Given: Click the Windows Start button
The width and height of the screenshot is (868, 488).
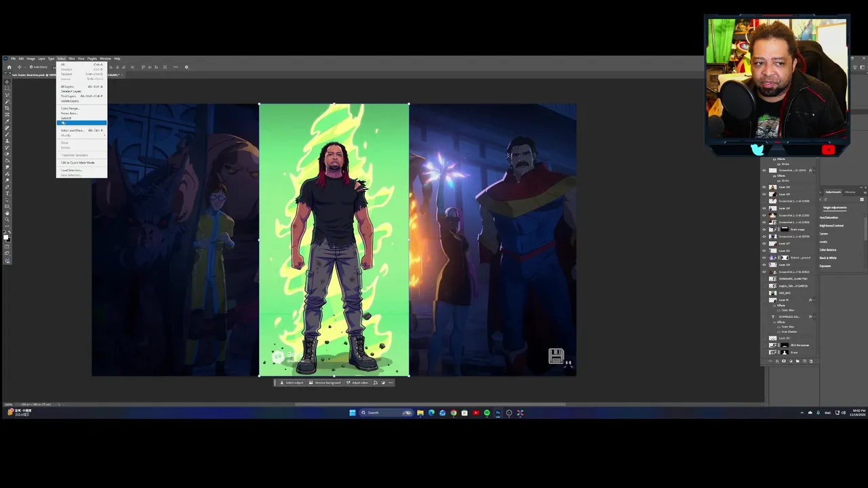Looking at the screenshot, I should click(353, 413).
